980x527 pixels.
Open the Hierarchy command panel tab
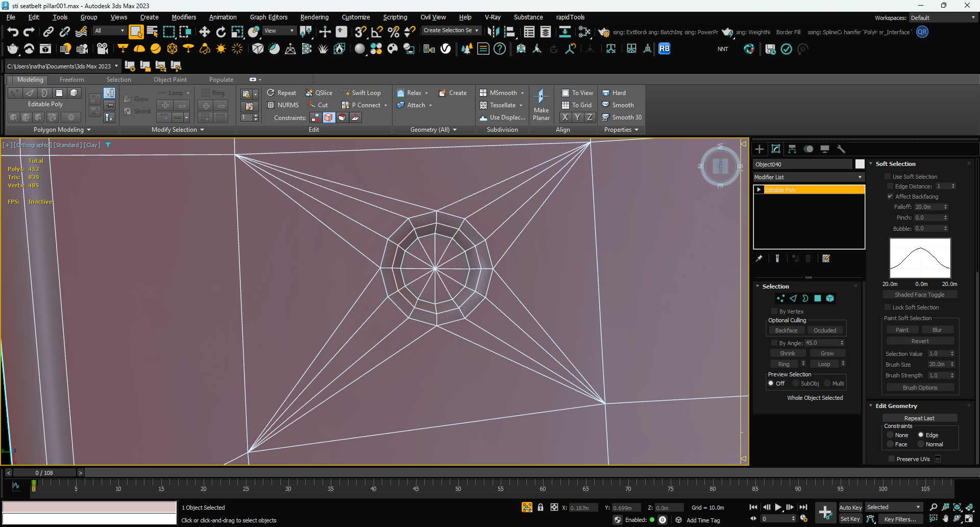click(792, 149)
